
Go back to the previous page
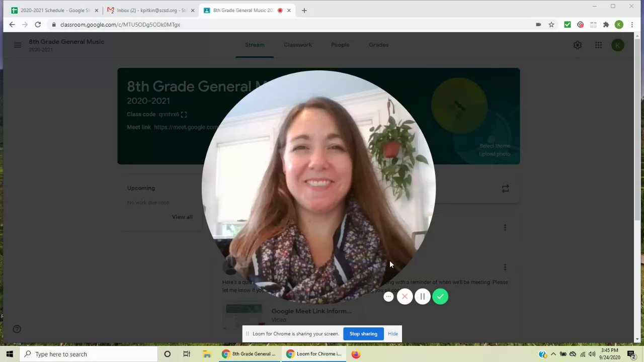[x=12, y=25]
